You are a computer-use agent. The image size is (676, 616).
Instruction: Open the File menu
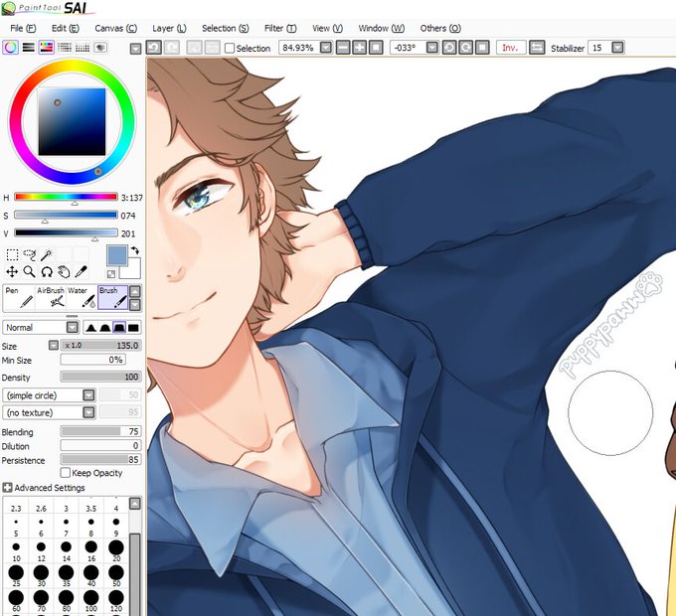[x=23, y=29]
